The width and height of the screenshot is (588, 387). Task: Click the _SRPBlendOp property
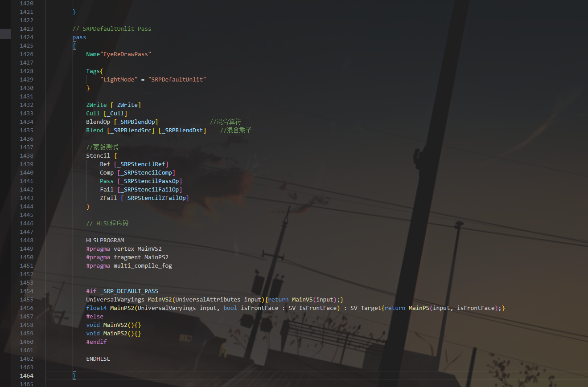tap(136, 122)
